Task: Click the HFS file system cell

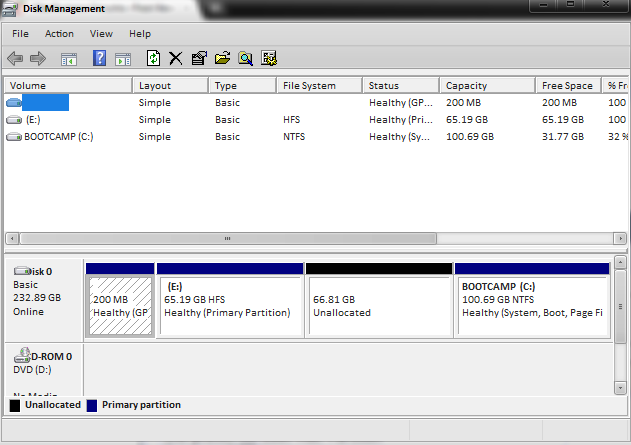Action: pos(291,119)
